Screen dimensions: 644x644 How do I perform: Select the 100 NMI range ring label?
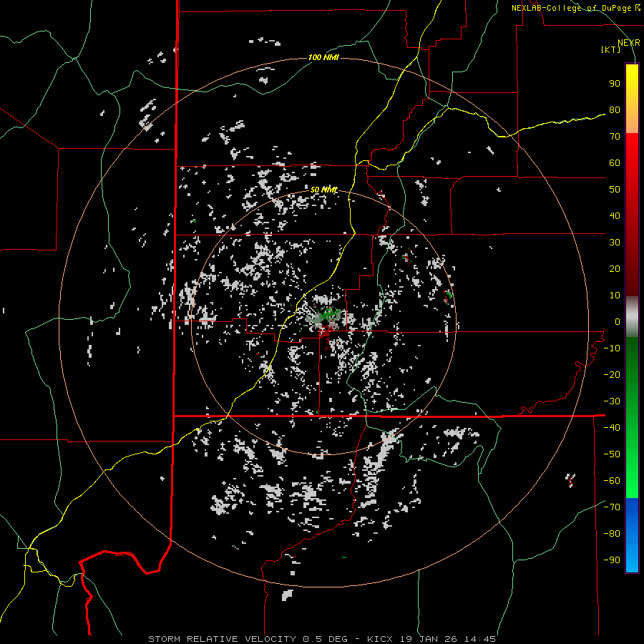tap(323, 57)
